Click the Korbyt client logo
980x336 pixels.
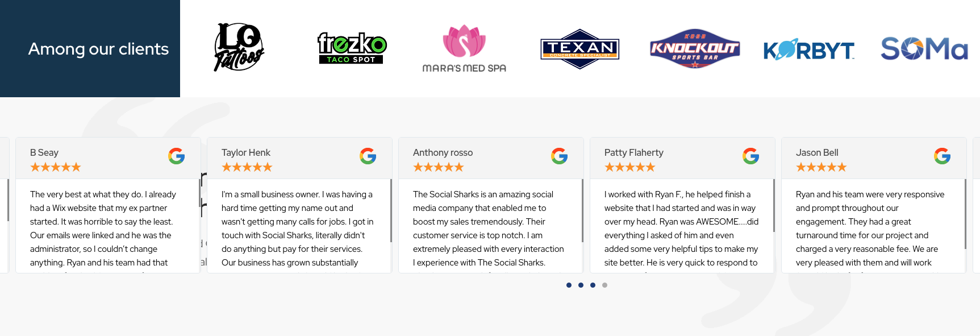tap(809, 50)
